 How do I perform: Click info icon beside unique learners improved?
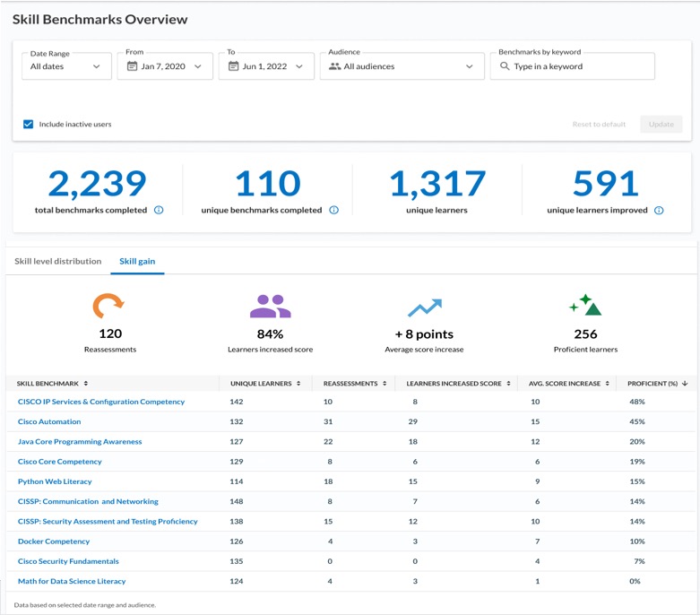(x=659, y=211)
